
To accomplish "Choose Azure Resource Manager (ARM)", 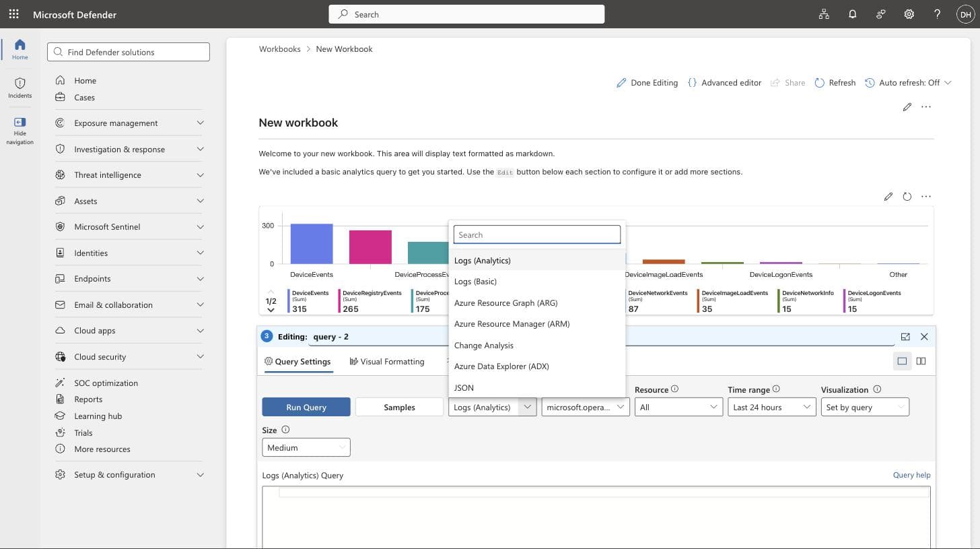I will (537, 324).
